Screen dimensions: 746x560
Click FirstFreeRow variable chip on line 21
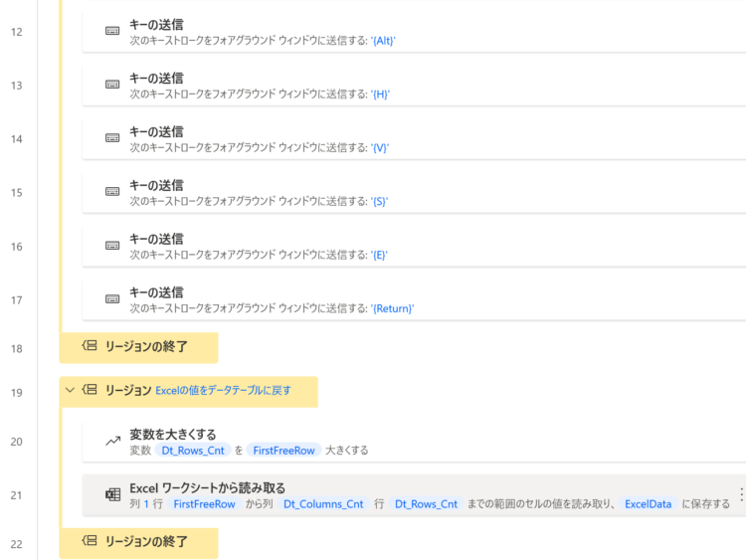click(x=204, y=504)
